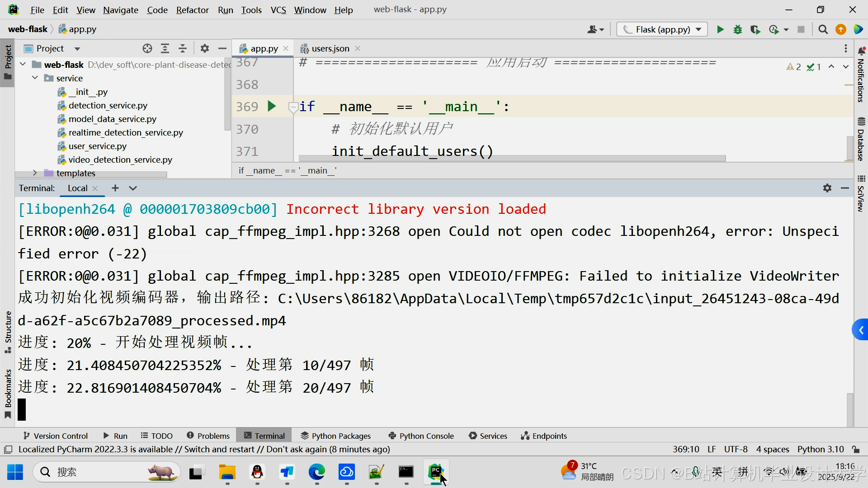Collapse all in Project tree
Image resolution: width=868 pixels, height=488 pixels.
183,48
